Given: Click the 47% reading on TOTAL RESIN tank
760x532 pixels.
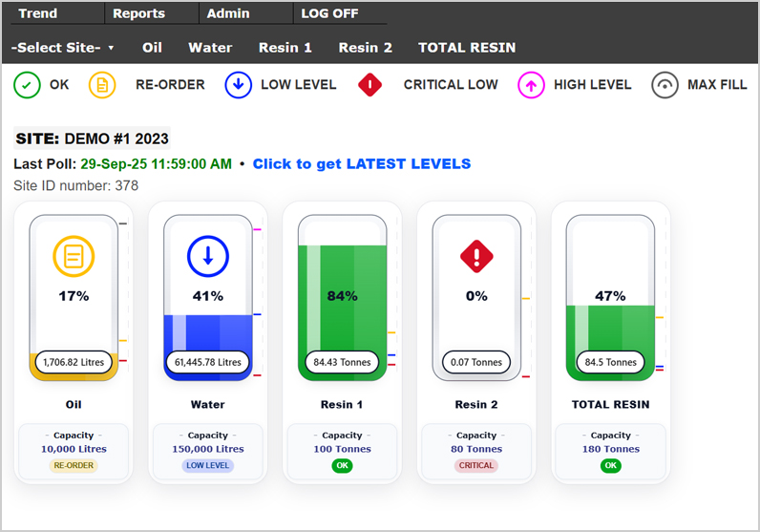Looking at the screenshot, I should click(x=610, y=296).
